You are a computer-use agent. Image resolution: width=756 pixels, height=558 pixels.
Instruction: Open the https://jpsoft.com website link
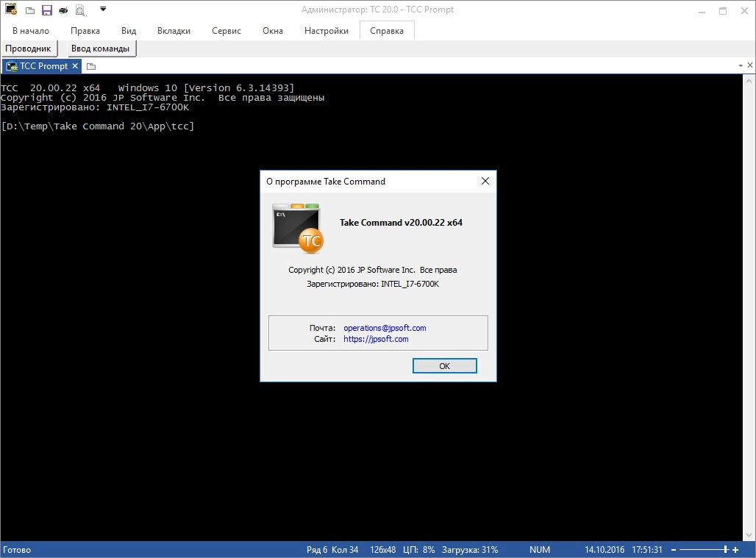point(376,339)
